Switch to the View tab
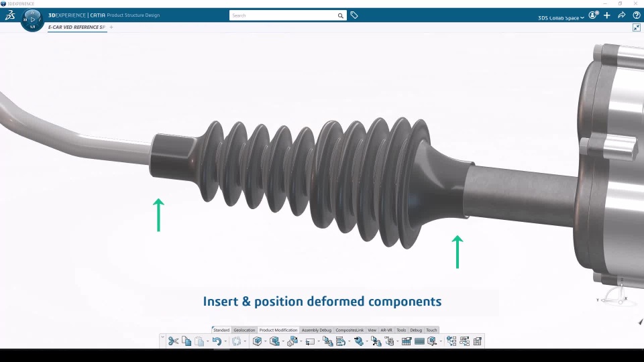Image resolution: width=644 pixels, height=362 pixels. pos(372,330)
